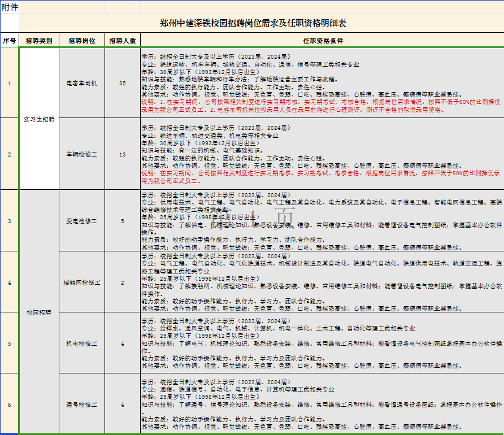Viewport: 504px width, 435px height.
Task: Select the 任职资格条件 header cell
Action: click(323, 41)
